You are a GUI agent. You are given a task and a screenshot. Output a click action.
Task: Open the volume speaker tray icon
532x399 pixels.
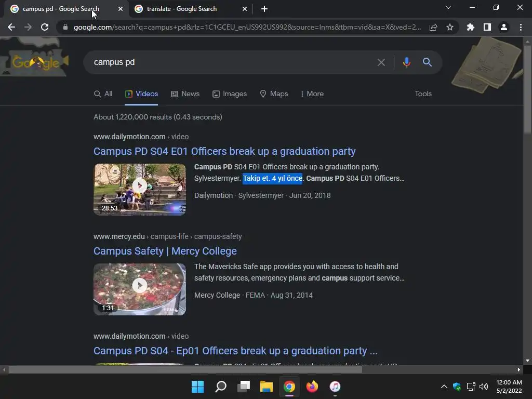pos(484,387)
